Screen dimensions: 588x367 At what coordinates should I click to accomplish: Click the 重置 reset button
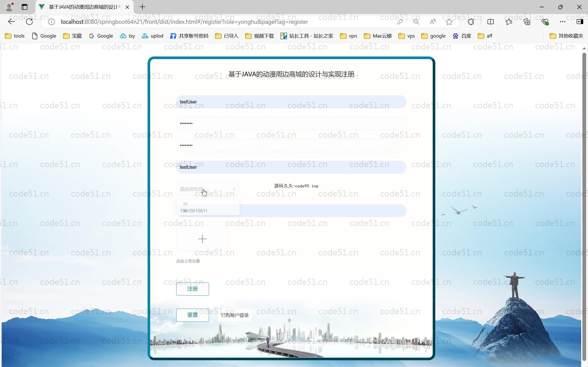pos(192,315)
